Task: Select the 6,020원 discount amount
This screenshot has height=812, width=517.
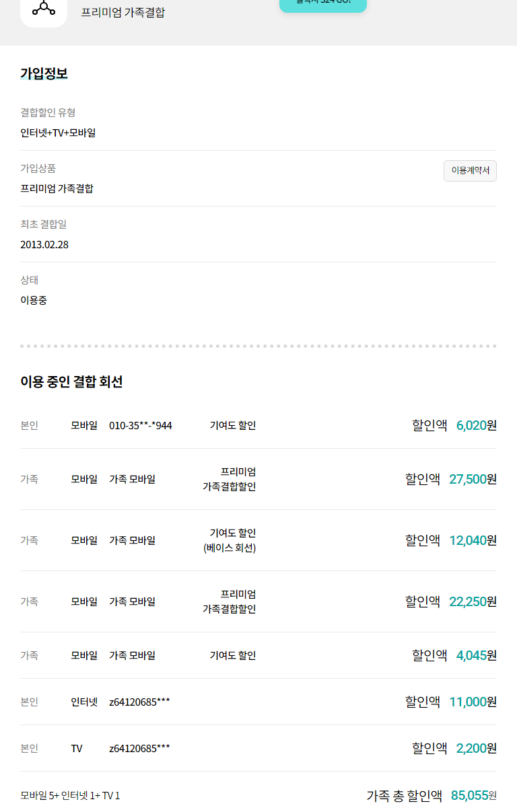Action: click(x=476, y=425)
